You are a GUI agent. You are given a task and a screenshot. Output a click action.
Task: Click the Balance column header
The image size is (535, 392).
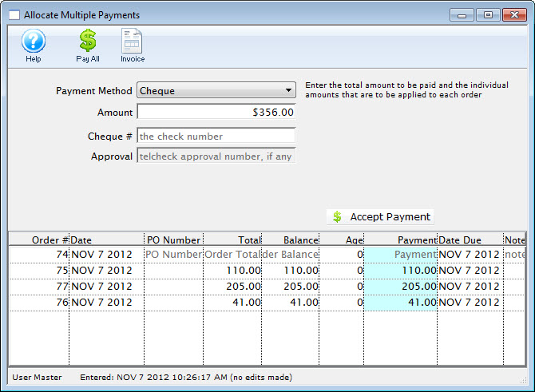click(291, 240)
